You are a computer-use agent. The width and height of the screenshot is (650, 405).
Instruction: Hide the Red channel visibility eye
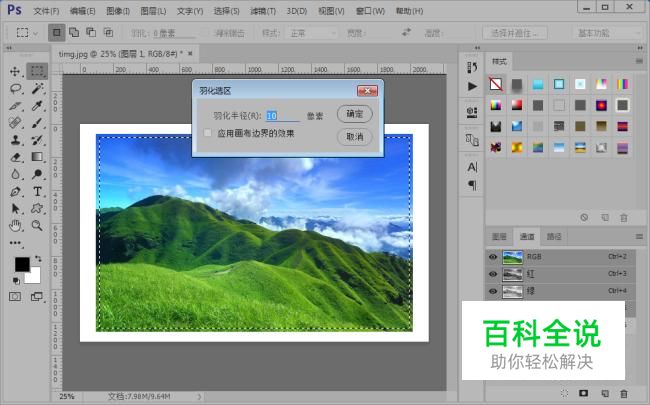(492, 274)
